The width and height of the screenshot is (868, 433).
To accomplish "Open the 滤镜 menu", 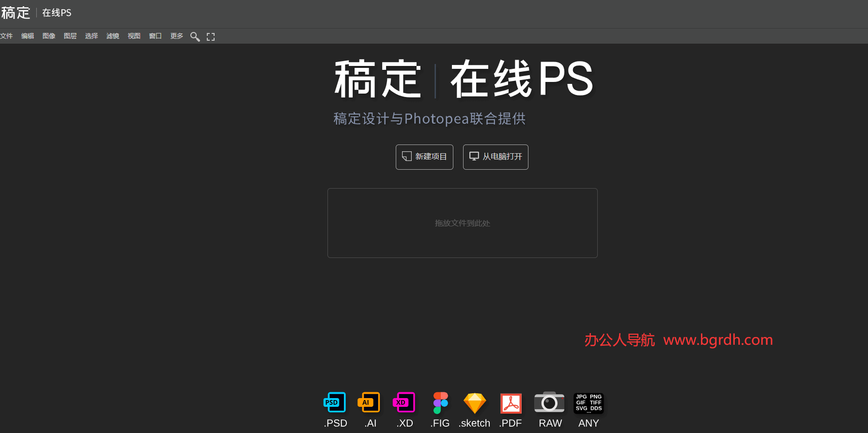I will 113,36.
